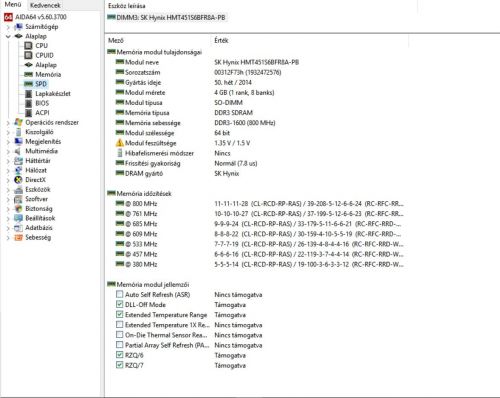Collapse the Alaplap tree node
This screenshot has width=500, height=398.
[8, 36]
